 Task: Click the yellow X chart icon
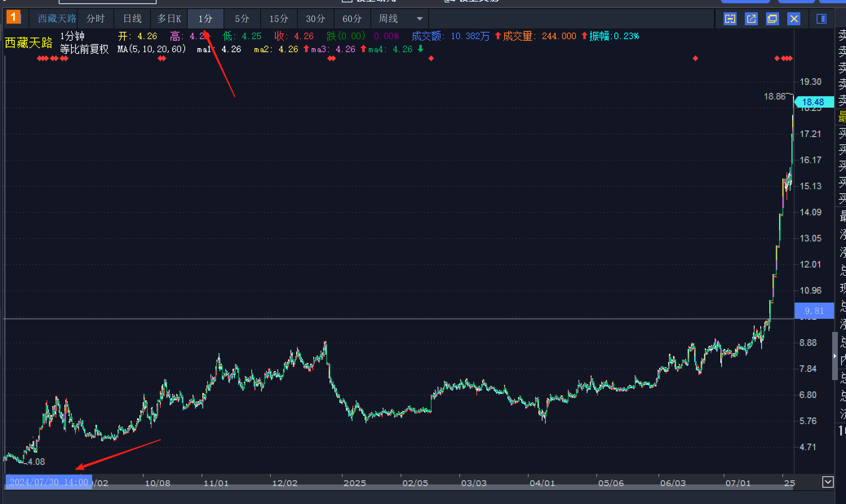[x=793, y=19]
